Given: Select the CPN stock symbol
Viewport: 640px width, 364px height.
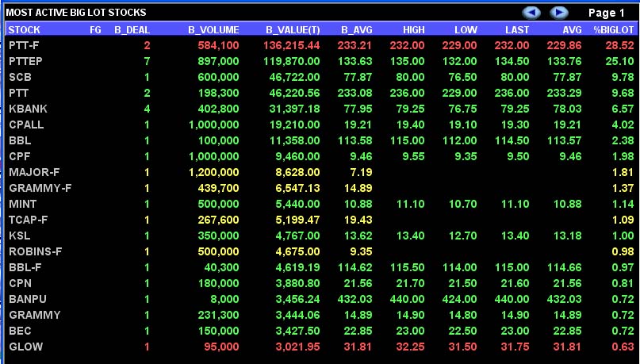Looking at the screenshot, I should point(20,283).
